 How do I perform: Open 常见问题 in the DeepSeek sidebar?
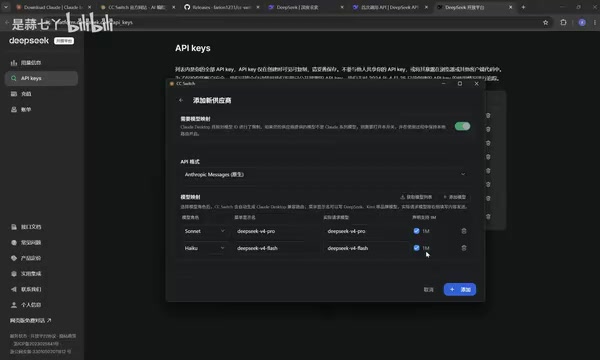click(41, 243)
